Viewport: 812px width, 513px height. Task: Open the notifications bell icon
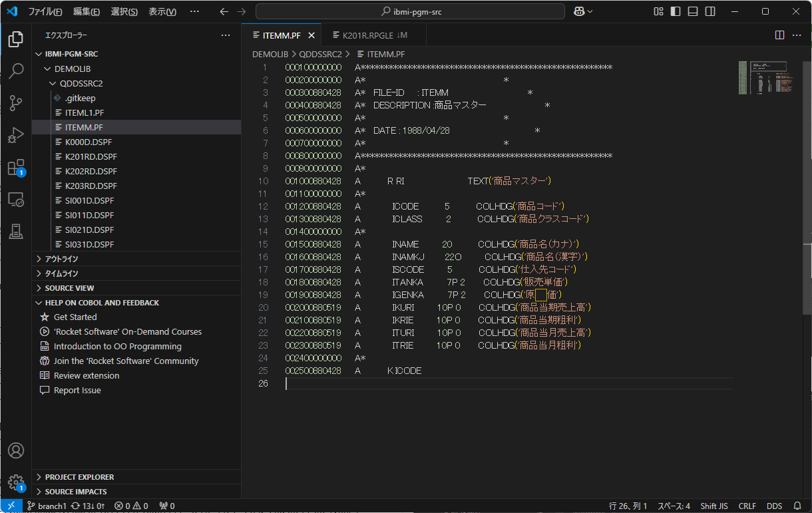797,506
